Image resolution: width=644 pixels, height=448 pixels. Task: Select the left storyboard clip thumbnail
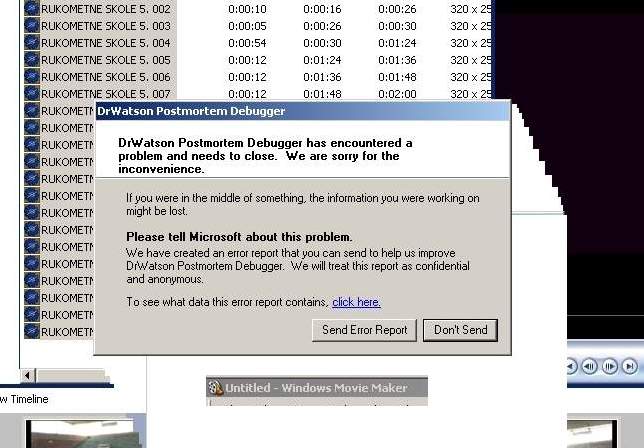click(x=85, y=434)
